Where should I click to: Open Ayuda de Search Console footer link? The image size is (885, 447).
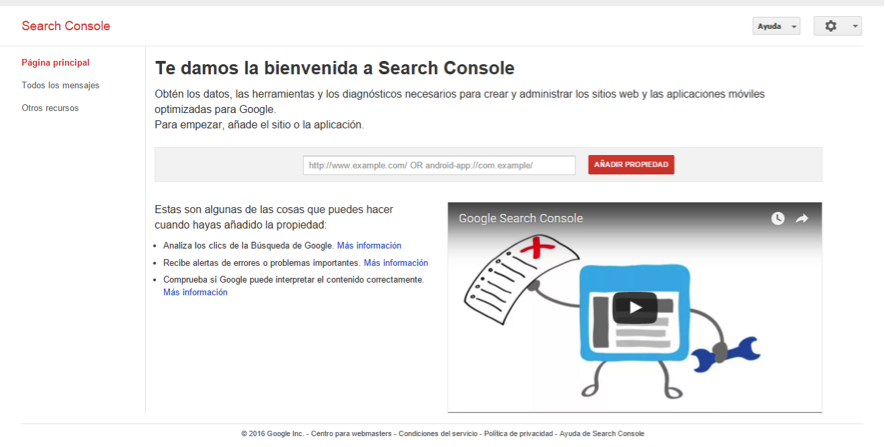pyautogui.click(x=602, y=434)
